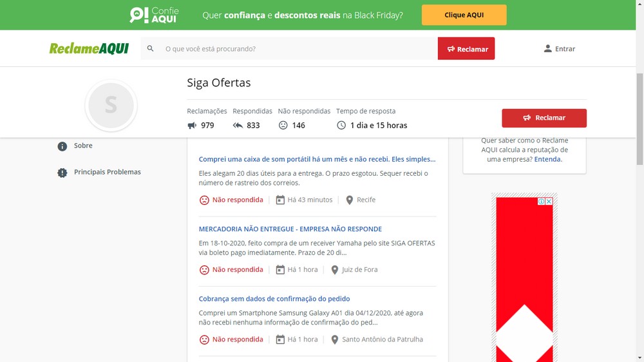Screen dimensions: 644x362
Task: Click the ad info icon on red banner
Action: tap(542, 202)
